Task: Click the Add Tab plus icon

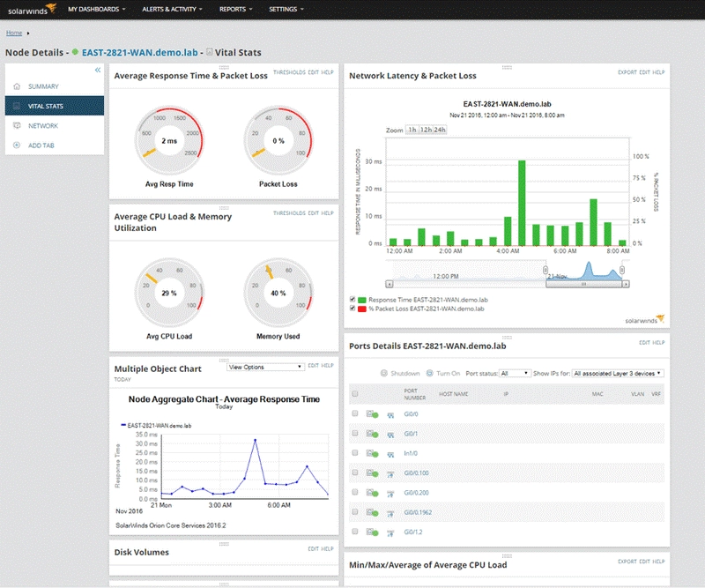Action: pyautogui.click(x=17, y=145)
